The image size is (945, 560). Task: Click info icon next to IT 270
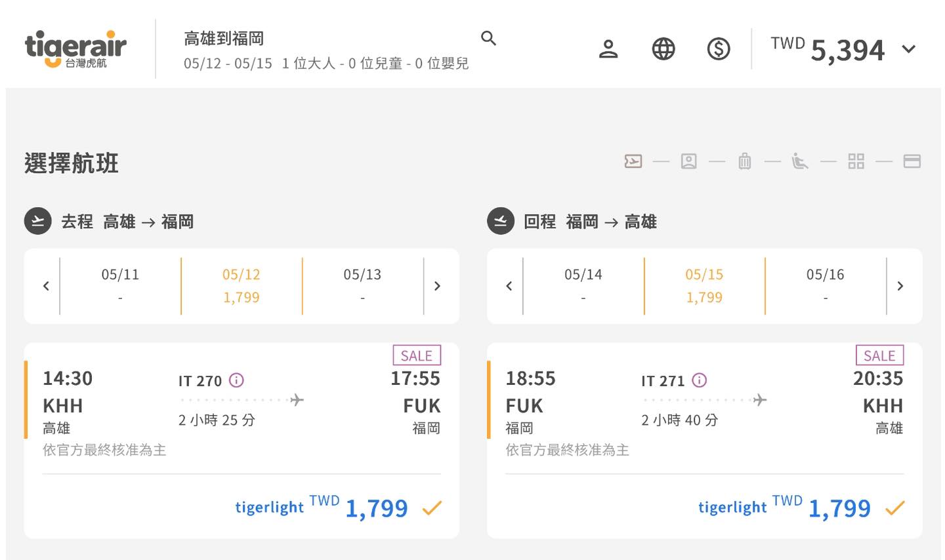[237, 380]
